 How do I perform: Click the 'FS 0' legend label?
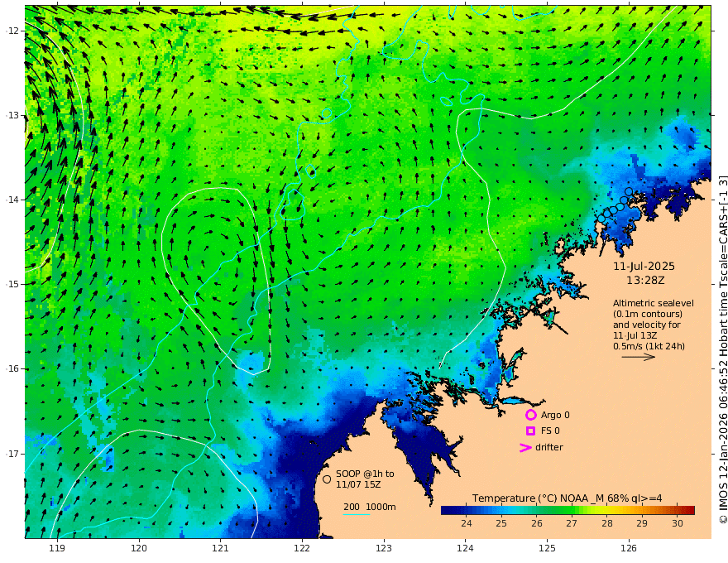click(x=550, y=431)
